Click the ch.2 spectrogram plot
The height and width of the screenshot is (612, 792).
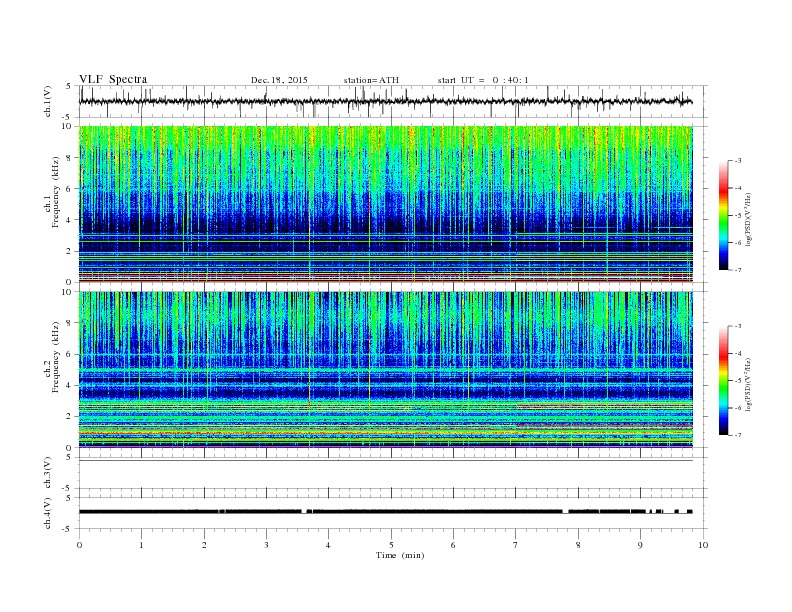[x=386, y=369]
